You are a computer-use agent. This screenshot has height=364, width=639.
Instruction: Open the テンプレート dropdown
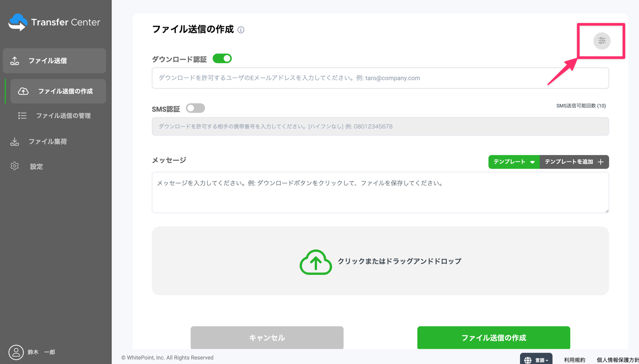point(514,162)
